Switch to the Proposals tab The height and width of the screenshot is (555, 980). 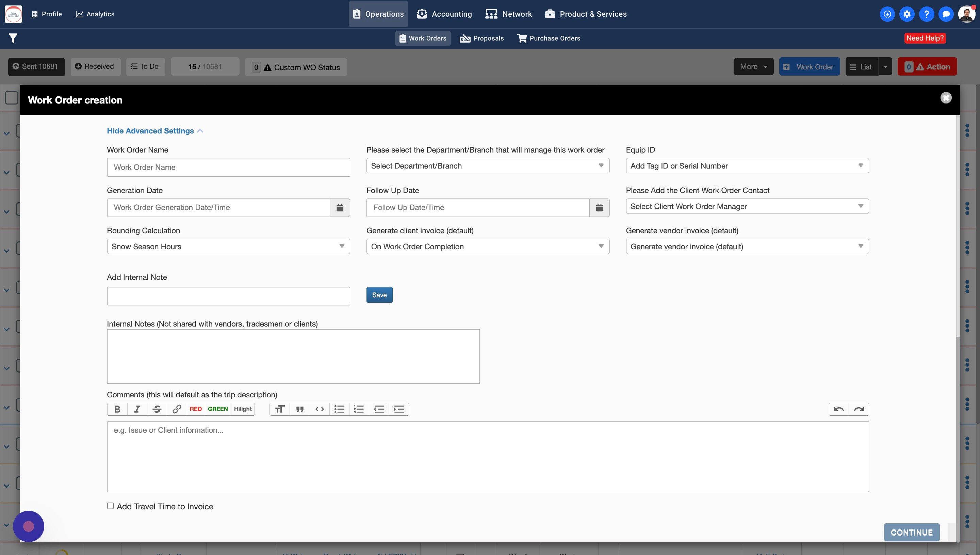481,38
